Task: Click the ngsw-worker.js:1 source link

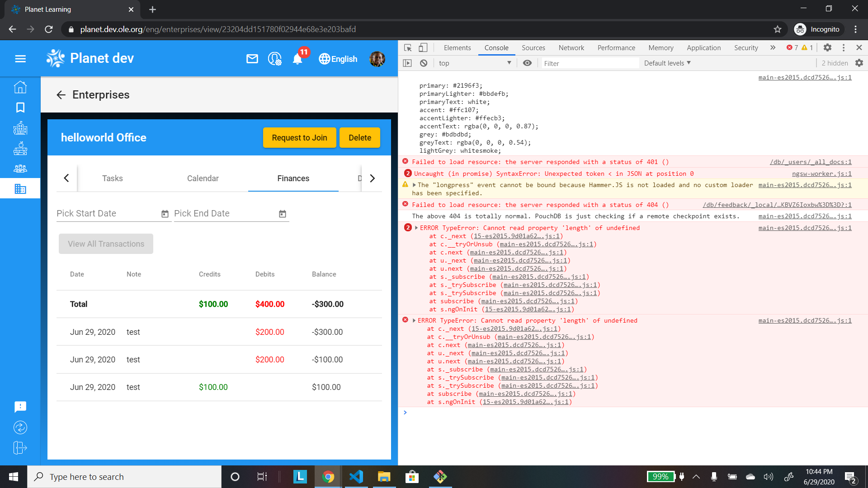Action: tap(821, 174)
